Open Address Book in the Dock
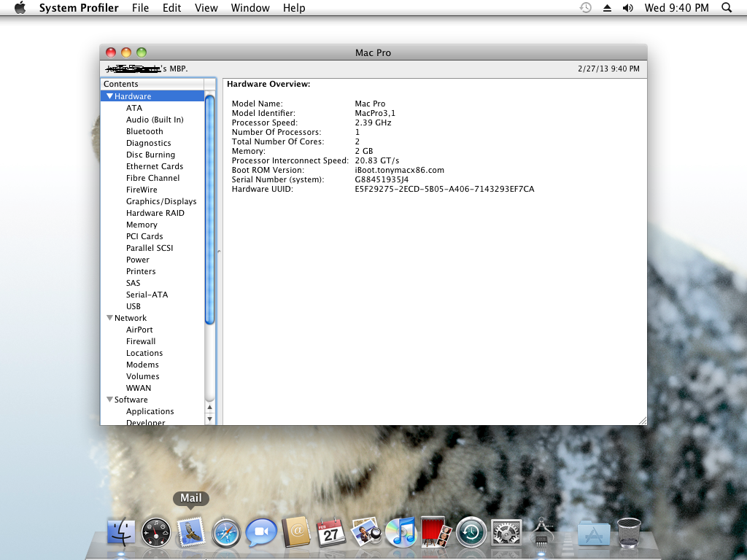This screenshot has height=560, width=747. 296,532
